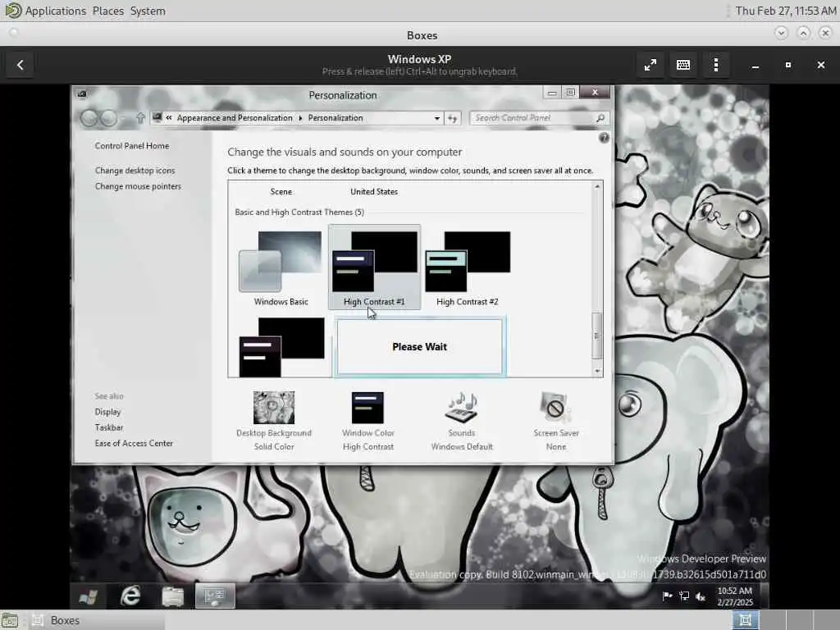This screenshot has height=630, width=840.
Task: Open the Places menu
Action: (107, 11)
